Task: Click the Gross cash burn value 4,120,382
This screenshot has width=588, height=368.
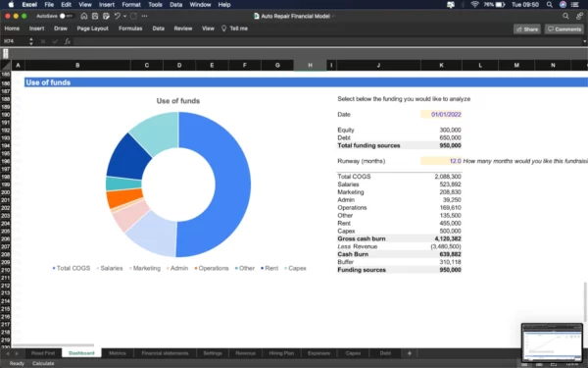Action: [x=449, y=238]
